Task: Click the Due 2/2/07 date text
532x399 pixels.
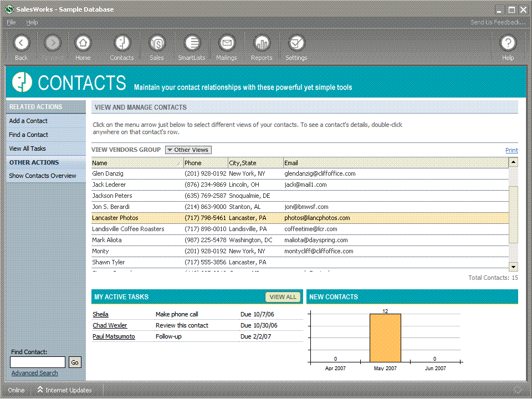Action: tap(256, 336)
